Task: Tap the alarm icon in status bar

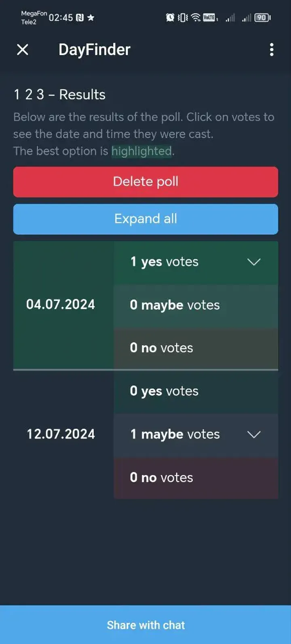Action: 170,17
